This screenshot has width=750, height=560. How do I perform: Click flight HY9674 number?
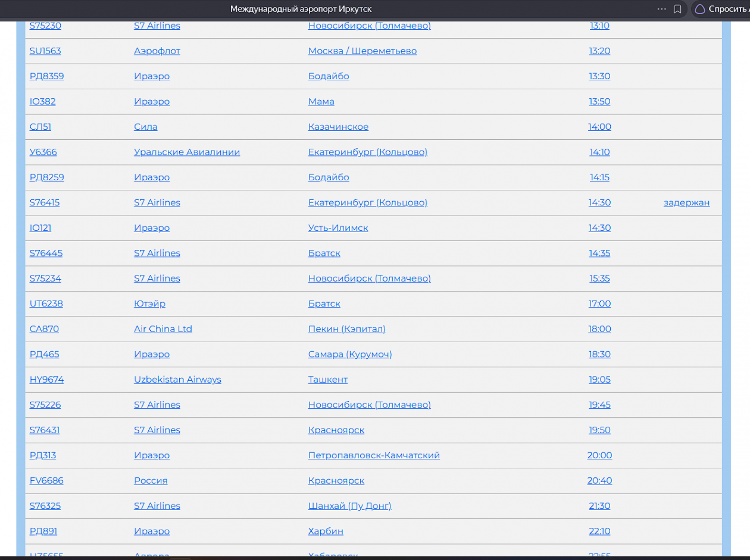[x=47, y=380]
